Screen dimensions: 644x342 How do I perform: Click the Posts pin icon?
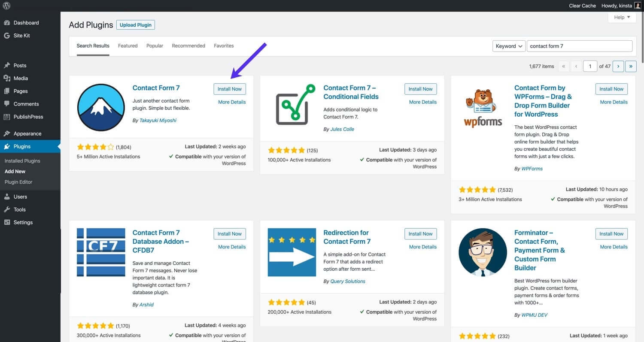pyautogui.click(x=7, y=66)
